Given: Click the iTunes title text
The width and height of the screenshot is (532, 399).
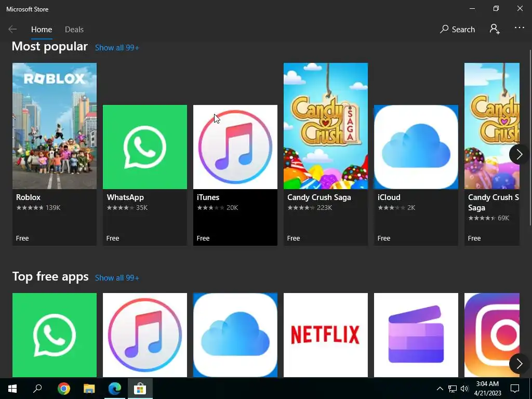Looking at the screenshot, I should point(208,197).
